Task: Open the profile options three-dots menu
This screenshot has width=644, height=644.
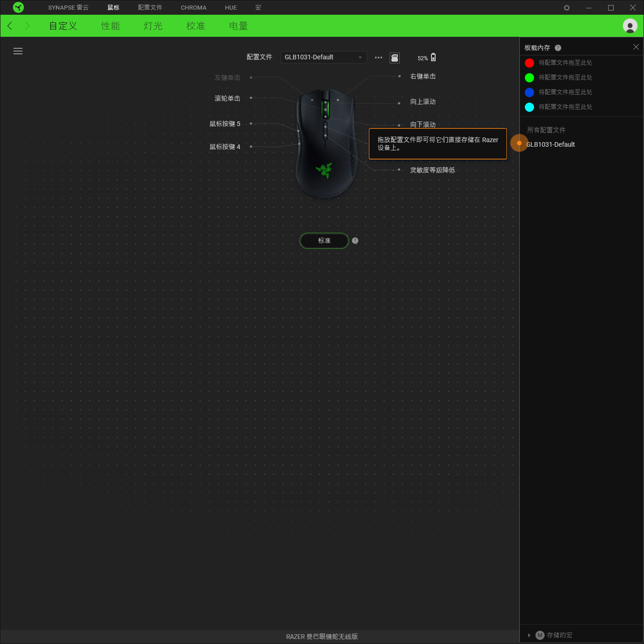Action: click(379, 57)
